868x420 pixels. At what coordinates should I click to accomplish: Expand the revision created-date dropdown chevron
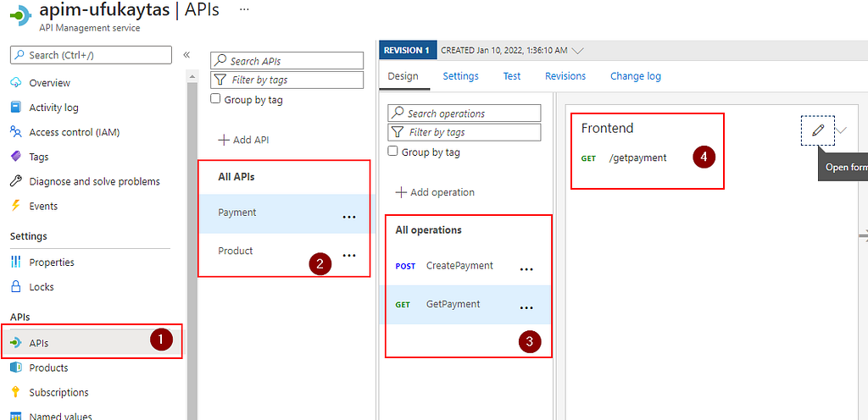coord(577,50)
